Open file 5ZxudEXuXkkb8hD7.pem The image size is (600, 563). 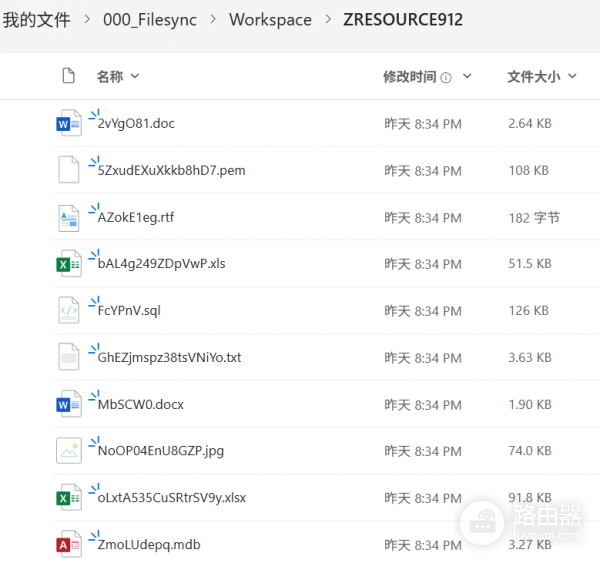[171, 170]
